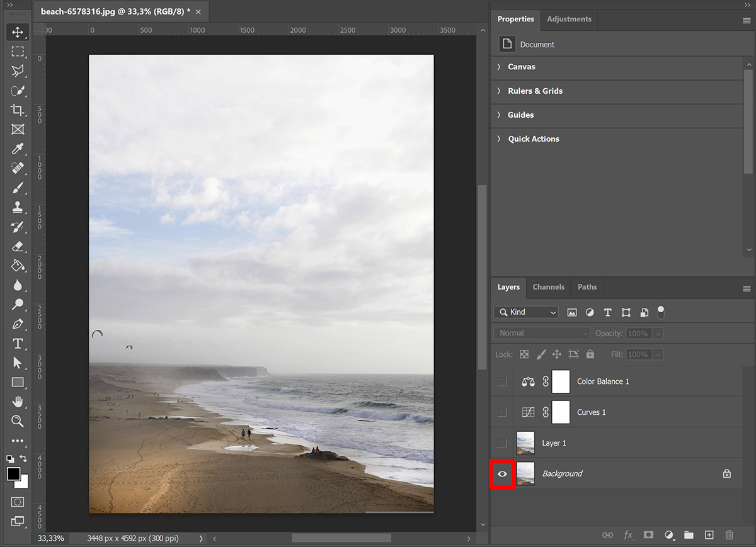Toggle visibility of Layer 1
Viewport: 756px width, 547px height.
coord(501,443)
